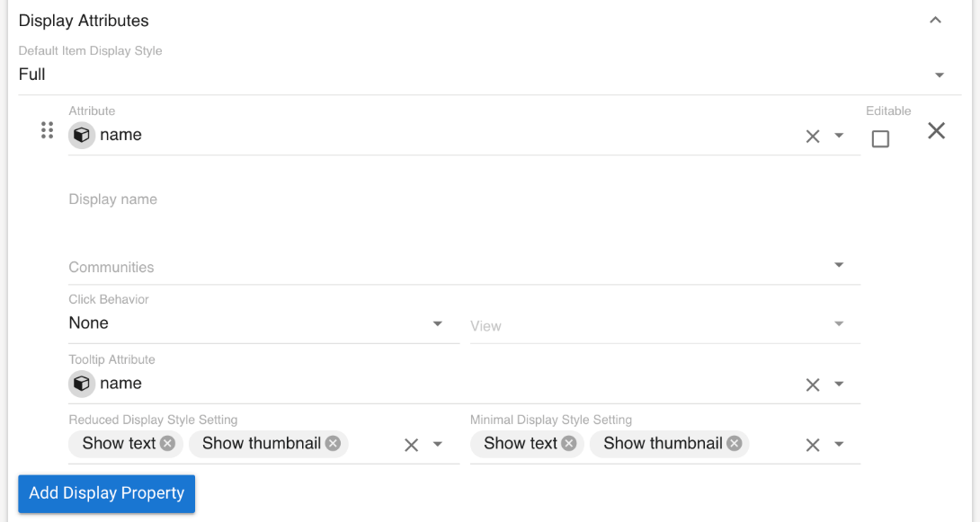The width and height of the screenshot is (980, 522).
Task: Remove Show text chip in Reduced Display Style
Action: tap(167, 443)
